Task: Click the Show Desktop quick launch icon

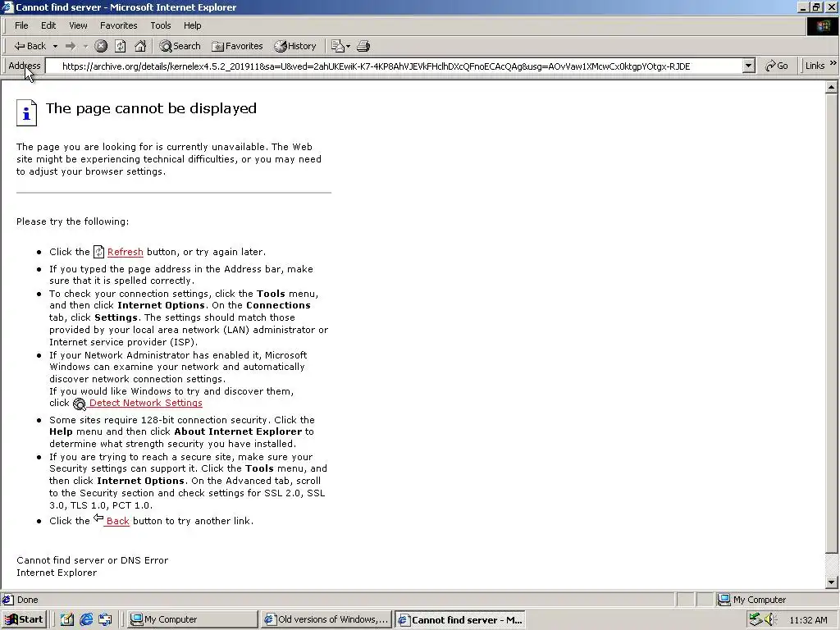Action: pyautogui.click(x=67, y=620)
